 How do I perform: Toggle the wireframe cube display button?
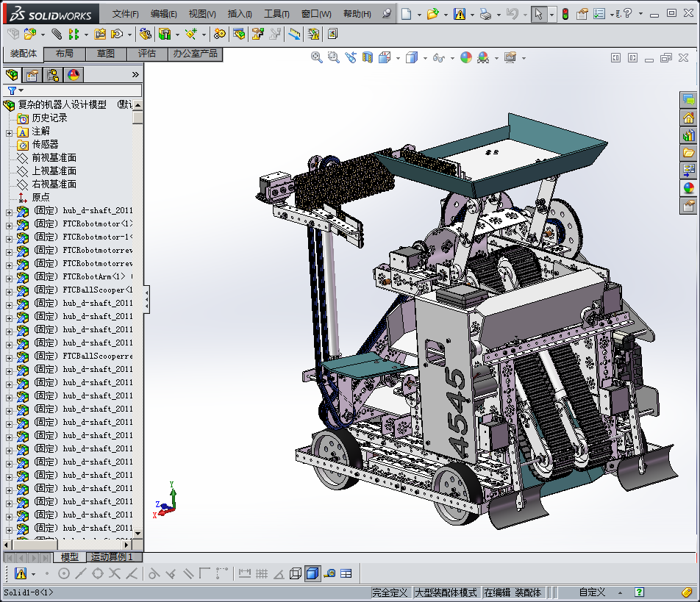(x=295, y=573)
